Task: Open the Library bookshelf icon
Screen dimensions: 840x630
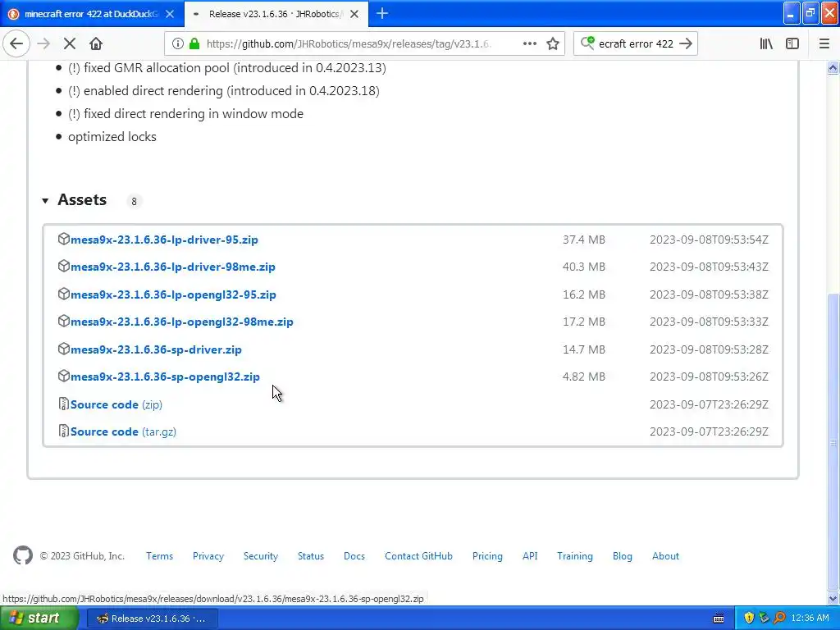Action: 766,44
